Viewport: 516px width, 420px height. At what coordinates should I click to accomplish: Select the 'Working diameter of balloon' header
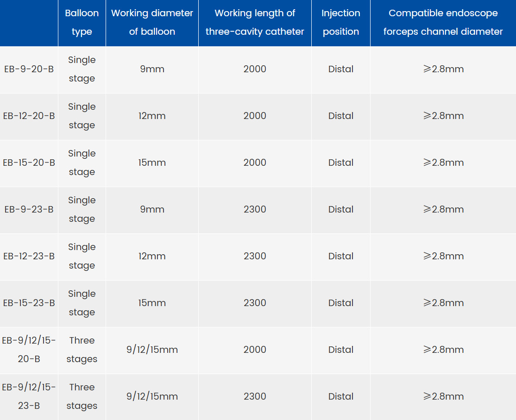(152, 22)
